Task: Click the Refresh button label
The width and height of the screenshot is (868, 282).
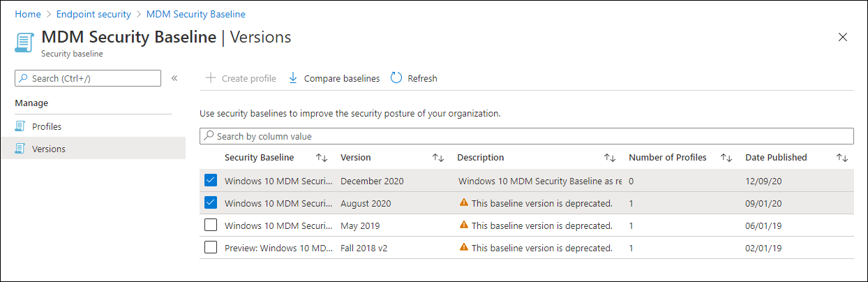Action: click(423, 78)
